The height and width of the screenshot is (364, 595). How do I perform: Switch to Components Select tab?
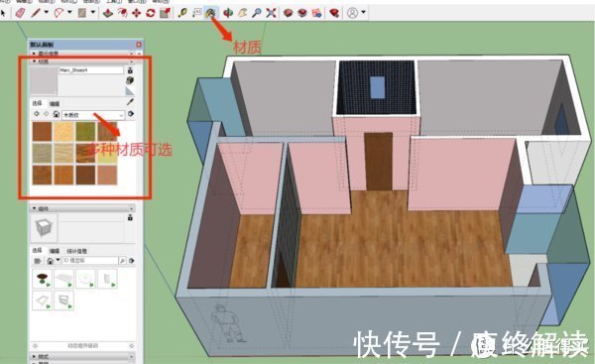click(x=38, y=251)
